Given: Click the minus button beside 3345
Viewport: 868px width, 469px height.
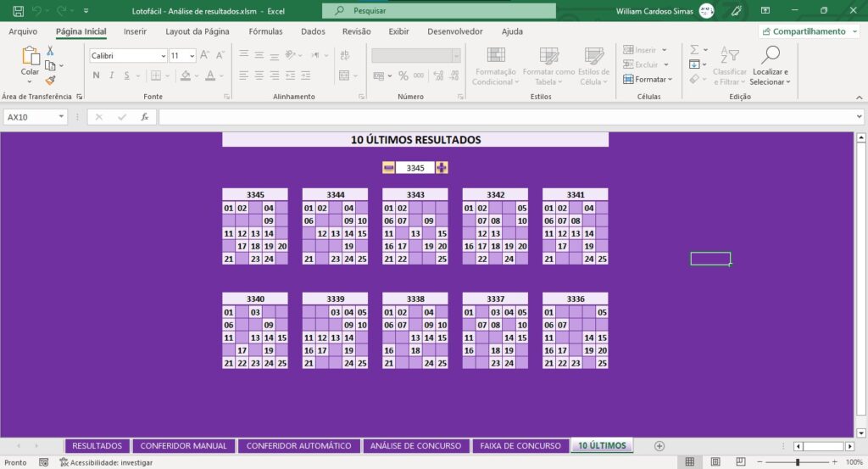Looking at the screenshot, I should (x=388, y=168).
